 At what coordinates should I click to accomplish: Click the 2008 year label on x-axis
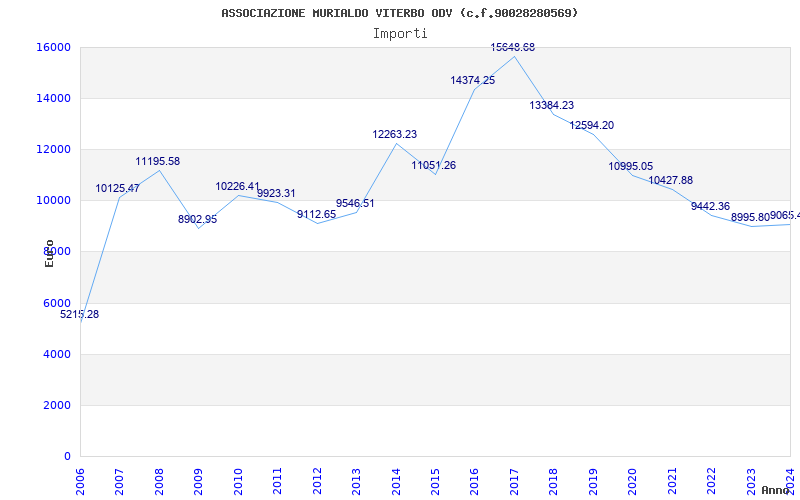click(x=159, y=481)
